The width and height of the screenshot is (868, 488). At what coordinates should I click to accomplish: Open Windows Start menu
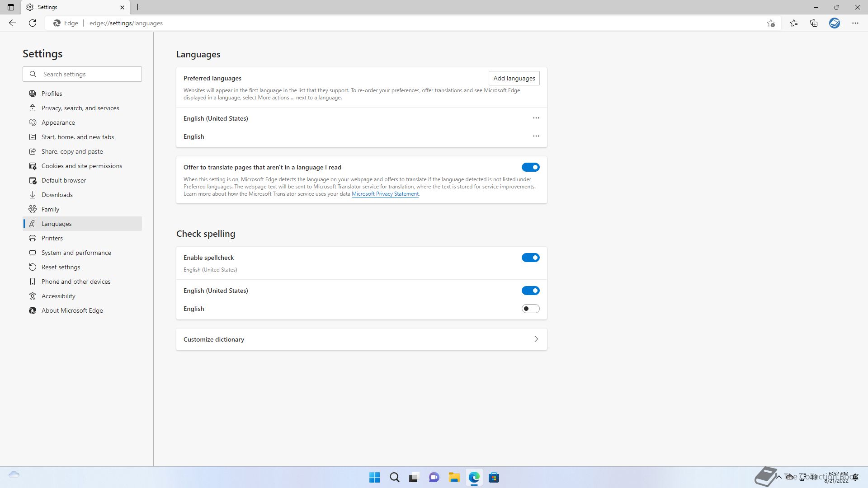click(x=374, y=478)
